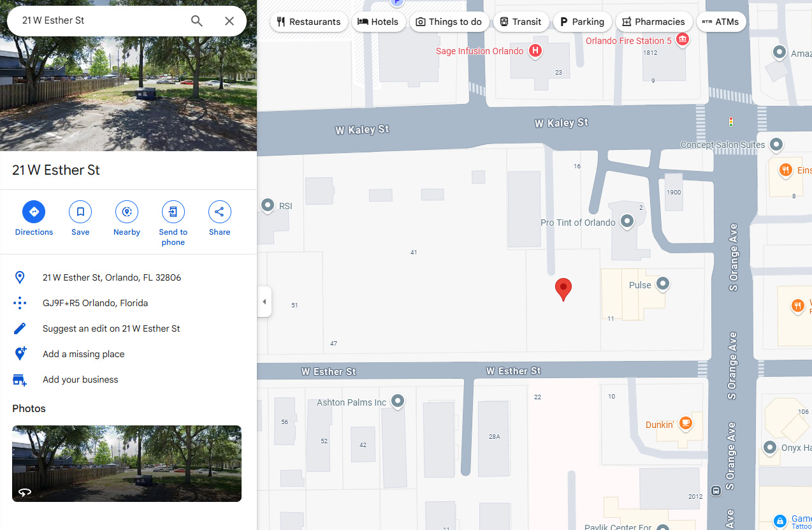Click the search magnifier icon
This screenshot has height=530, width=812.
[197, 21]
